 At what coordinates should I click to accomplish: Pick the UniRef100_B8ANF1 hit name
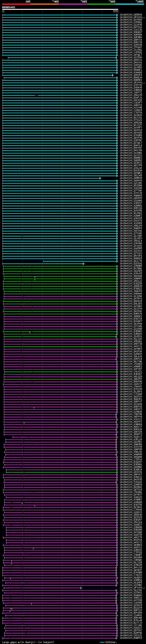point(131,70)
